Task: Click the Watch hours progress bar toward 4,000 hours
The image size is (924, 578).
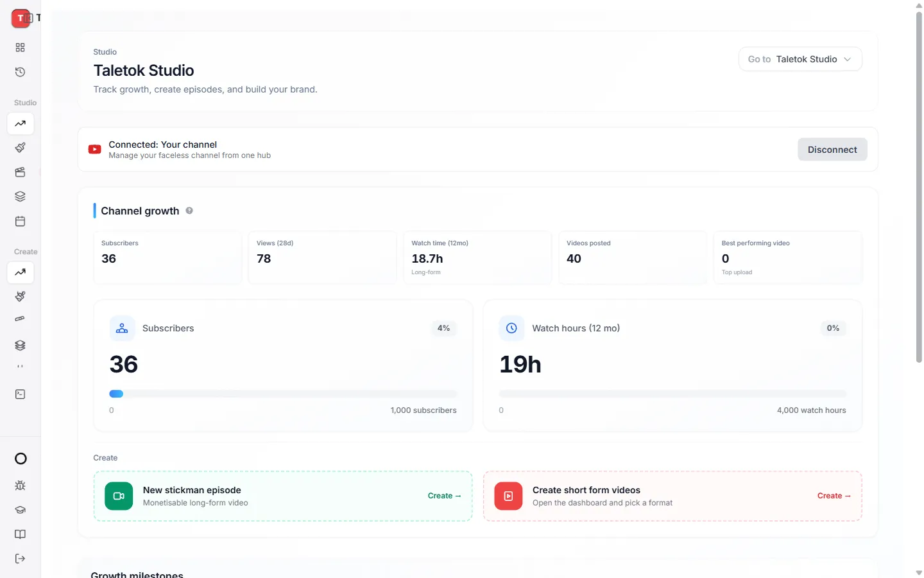Action: point(672,394)
